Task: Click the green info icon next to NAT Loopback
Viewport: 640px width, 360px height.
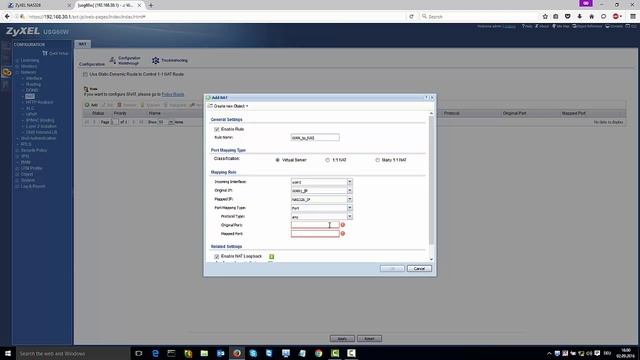Action: pos(271,256)
